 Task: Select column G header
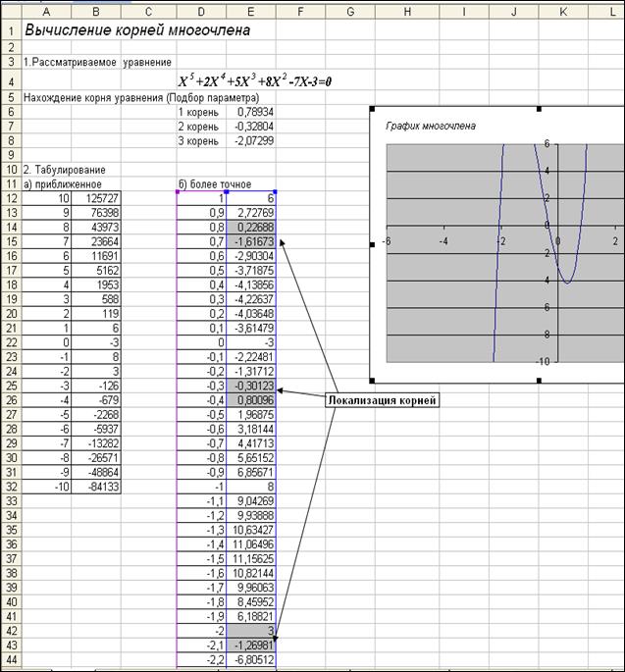pos(350,12)
